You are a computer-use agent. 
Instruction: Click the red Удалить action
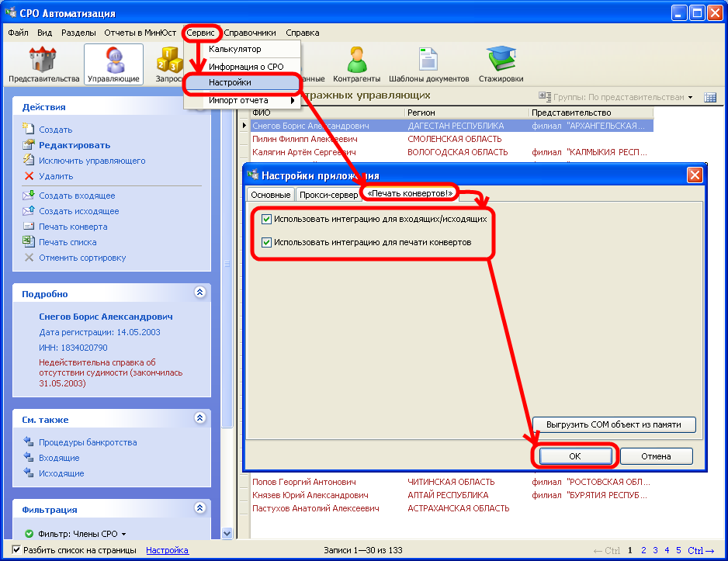[56, 176]
